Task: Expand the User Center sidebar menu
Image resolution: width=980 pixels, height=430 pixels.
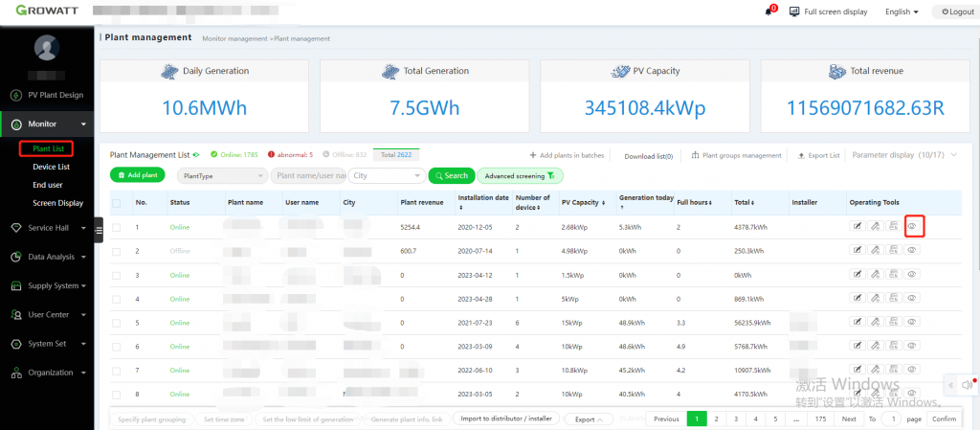Action: point(47,314)
